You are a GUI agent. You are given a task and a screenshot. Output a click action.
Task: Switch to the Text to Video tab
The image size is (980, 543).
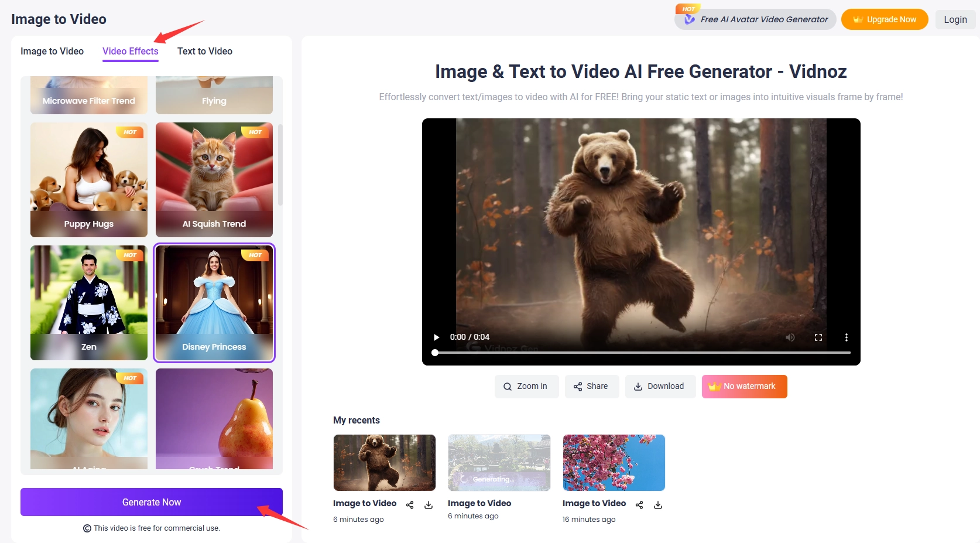coord(204,52)
